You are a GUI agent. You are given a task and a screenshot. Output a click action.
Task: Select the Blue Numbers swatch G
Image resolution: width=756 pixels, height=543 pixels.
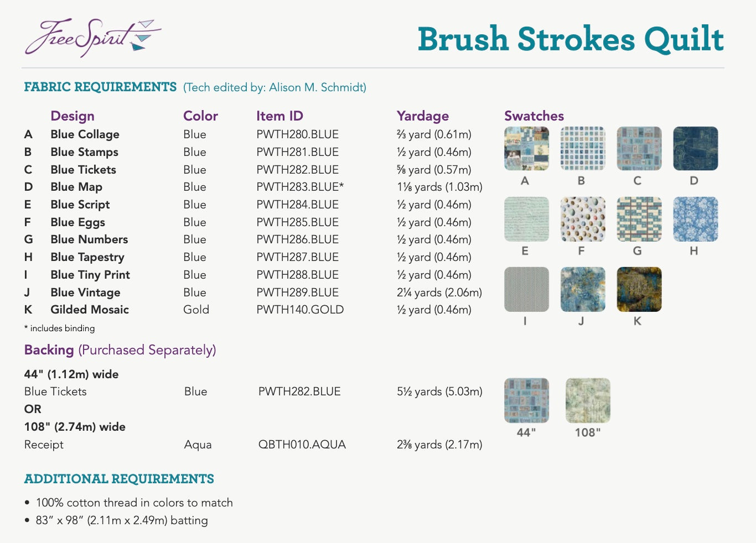tap(638, 219)
